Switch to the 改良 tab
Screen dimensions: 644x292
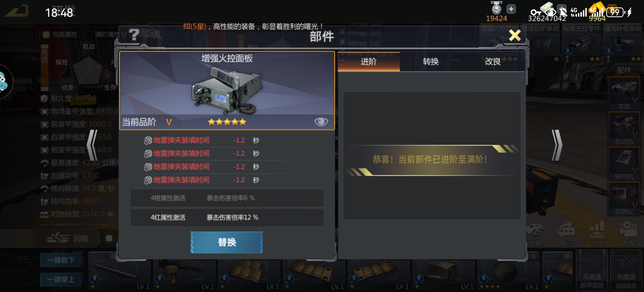click(493, 62)
